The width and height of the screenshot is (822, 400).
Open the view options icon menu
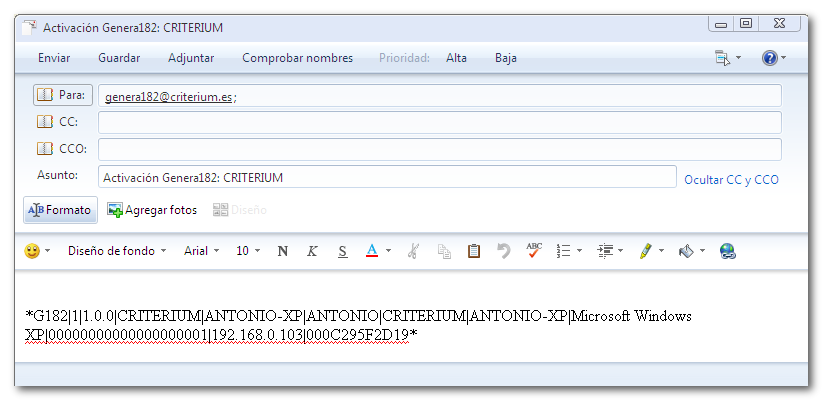[x=728, y=58]
